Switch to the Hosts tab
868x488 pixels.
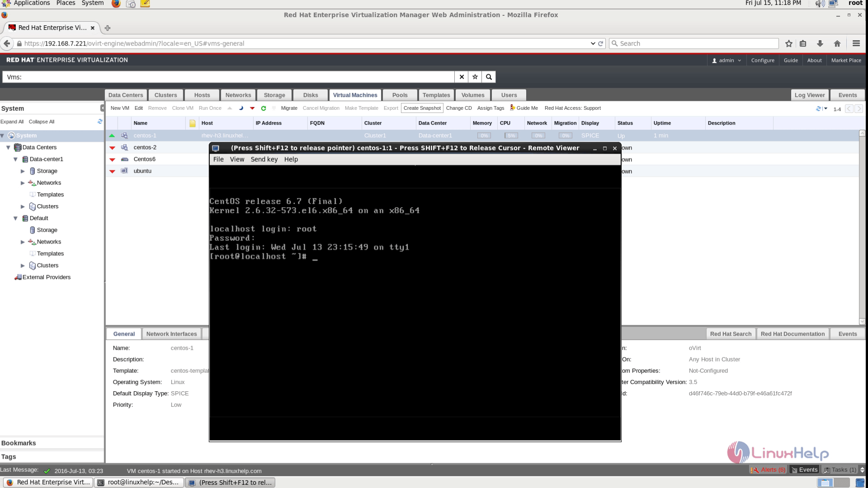pyautogui.click(x=202, y=95)
